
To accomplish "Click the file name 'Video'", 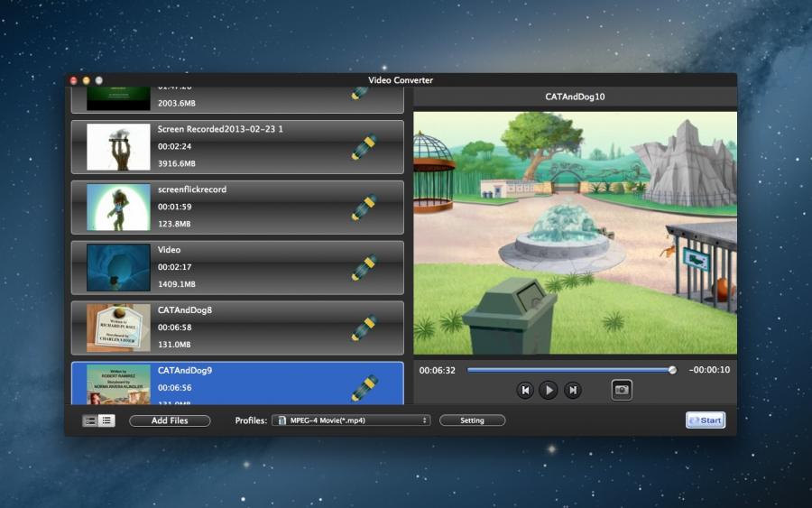I will tap(169, 250).
